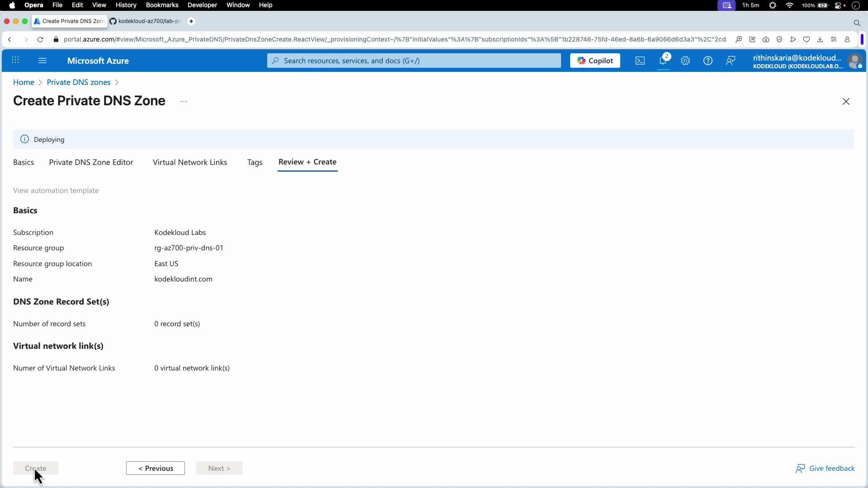Screen dimensions: 868x488
Task: Click rg-az700-priv-dns-01 resource group value
Action: tap(189, 248)
